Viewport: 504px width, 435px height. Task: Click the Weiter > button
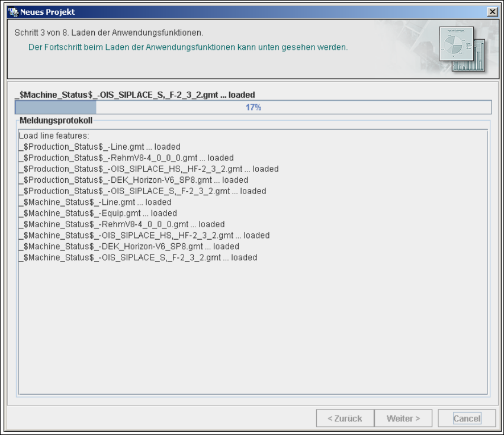[403, 418]
